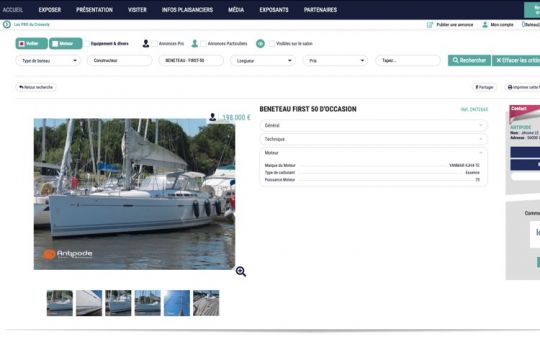Open the INFOS PLAISANCIERS menu item

click(187, 10)
